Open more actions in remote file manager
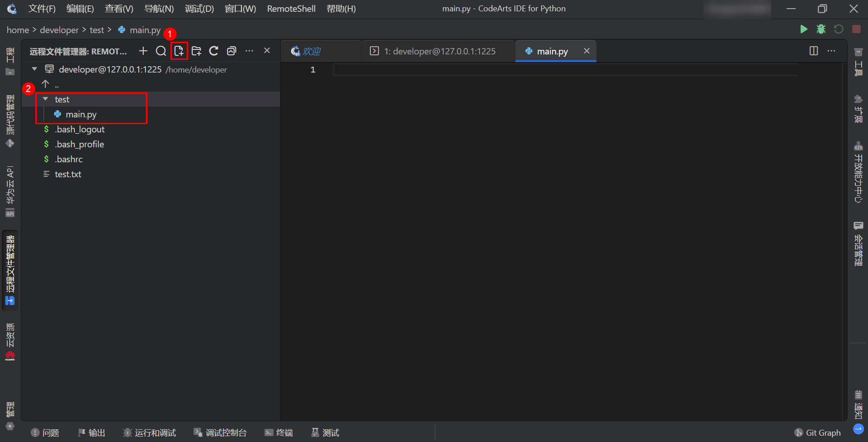Screen dimensions: 868x442 249,51
